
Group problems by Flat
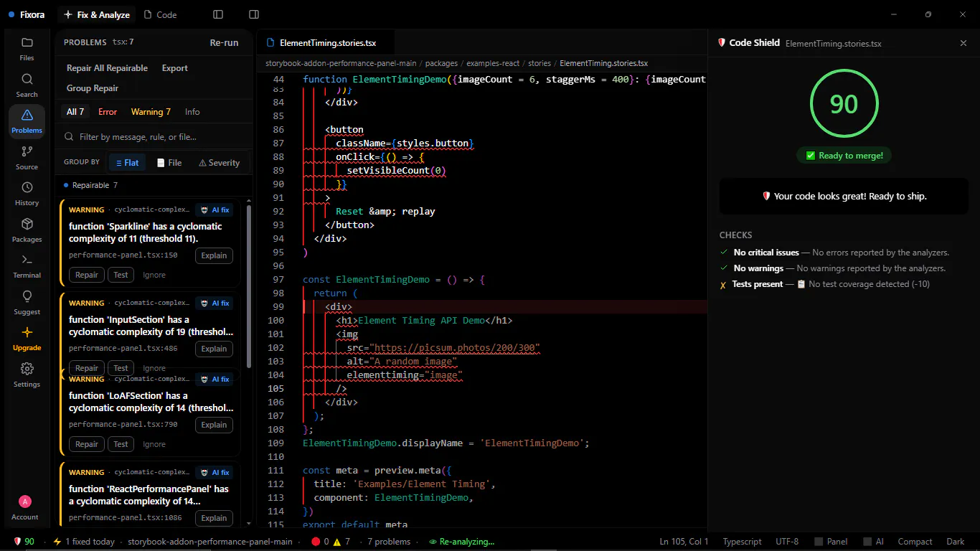click(x=127, y=163)
